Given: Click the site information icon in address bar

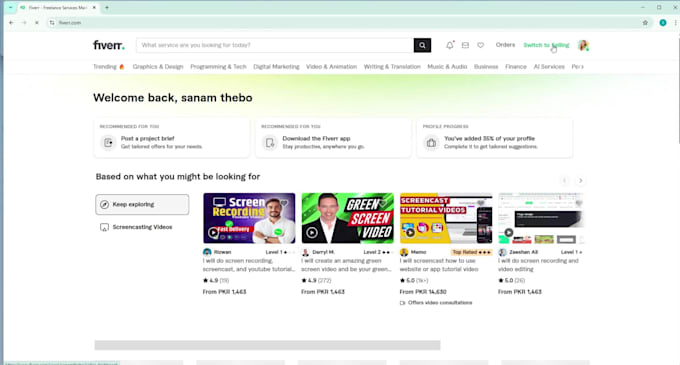Looking at the screenshot, I should pyautogui.click(x=52, y=23).
